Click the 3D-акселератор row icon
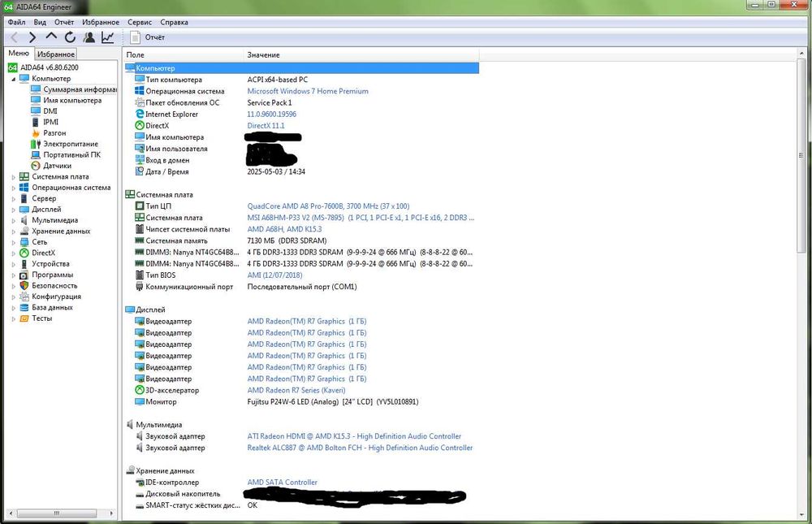The height and width of the screenshot is (524, 812). [140, 390]
